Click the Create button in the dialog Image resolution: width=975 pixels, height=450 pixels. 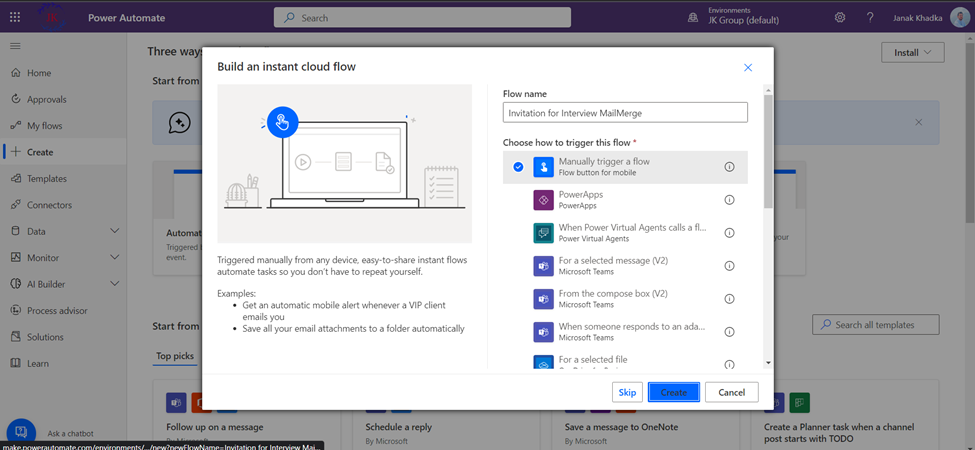(x=674, y=392)
